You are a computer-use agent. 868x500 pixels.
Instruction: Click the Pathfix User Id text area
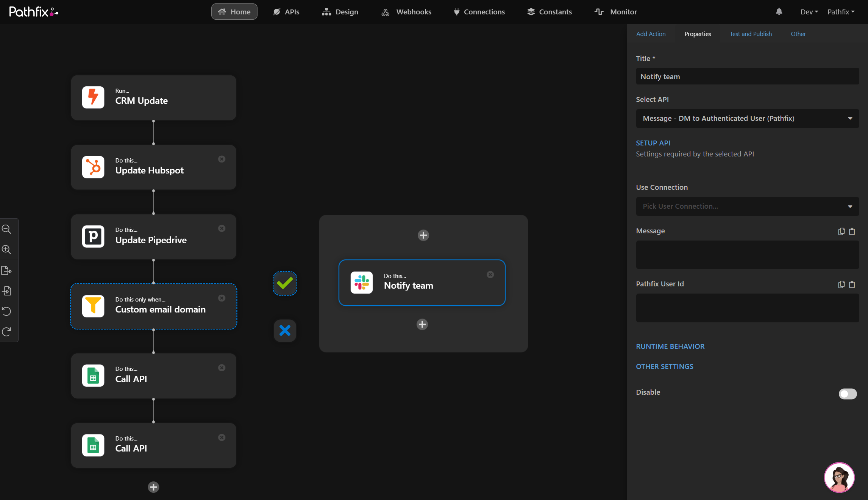click(x=747, y=308)
